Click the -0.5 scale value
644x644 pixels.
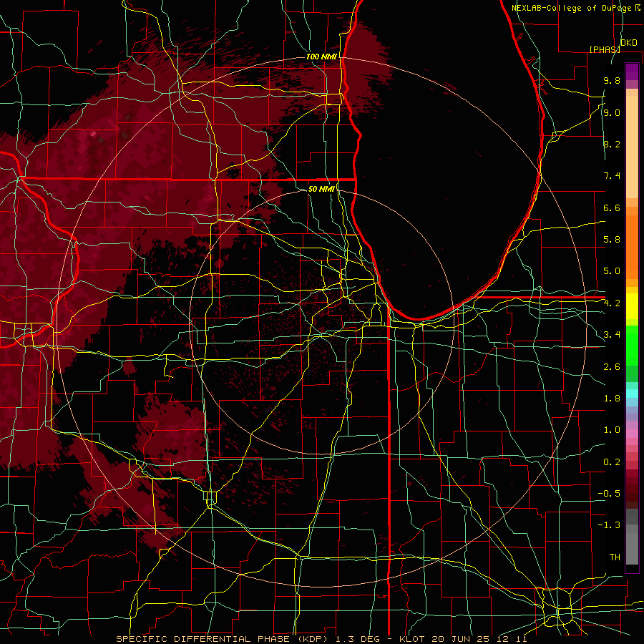(609, 494)
